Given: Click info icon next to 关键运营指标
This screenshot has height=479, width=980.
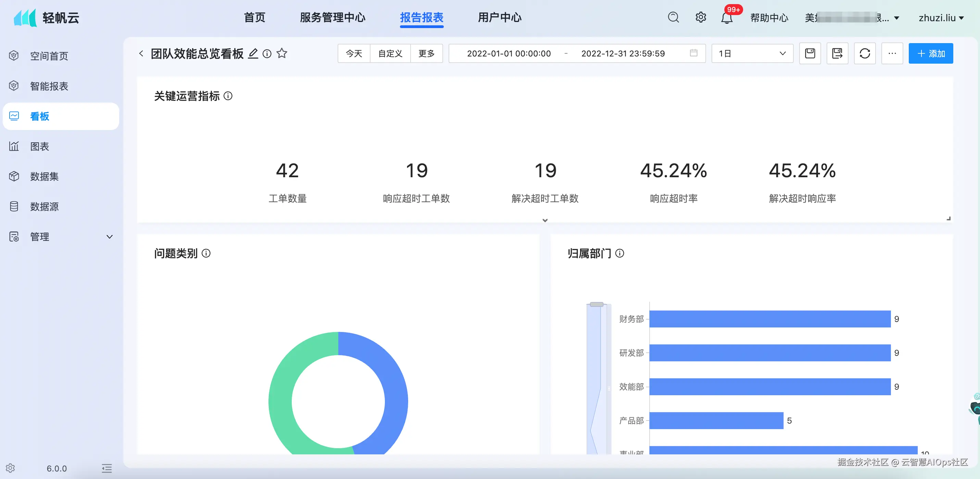Looking at the screenshot, I should click(228, 96).
